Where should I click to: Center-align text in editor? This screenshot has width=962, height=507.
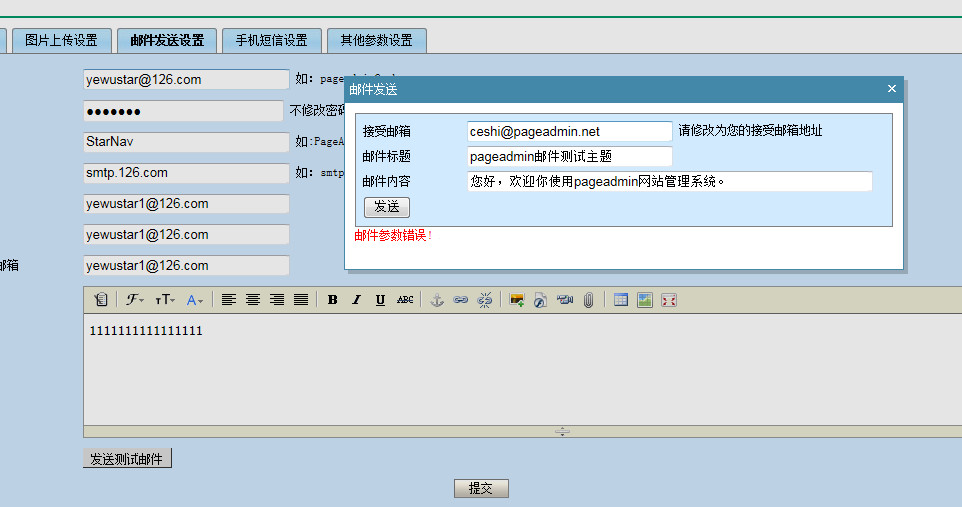(x=253, y=300)
